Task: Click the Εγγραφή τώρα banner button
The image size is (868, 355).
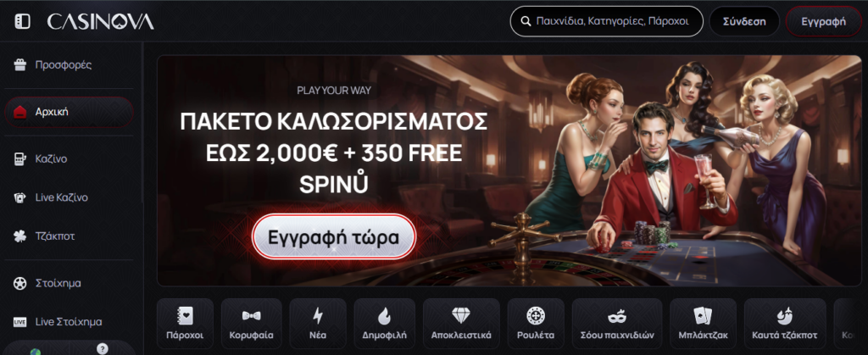Action: click(334, 236)
